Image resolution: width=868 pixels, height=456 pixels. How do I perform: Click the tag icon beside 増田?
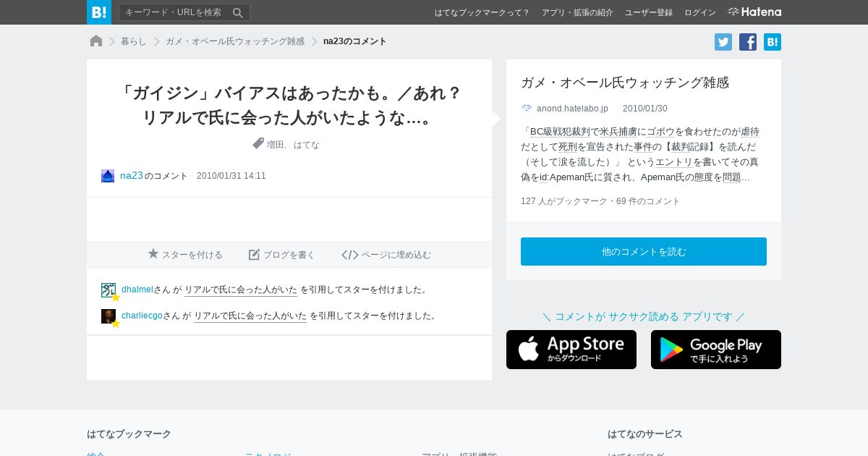click(x=258, y=143)
